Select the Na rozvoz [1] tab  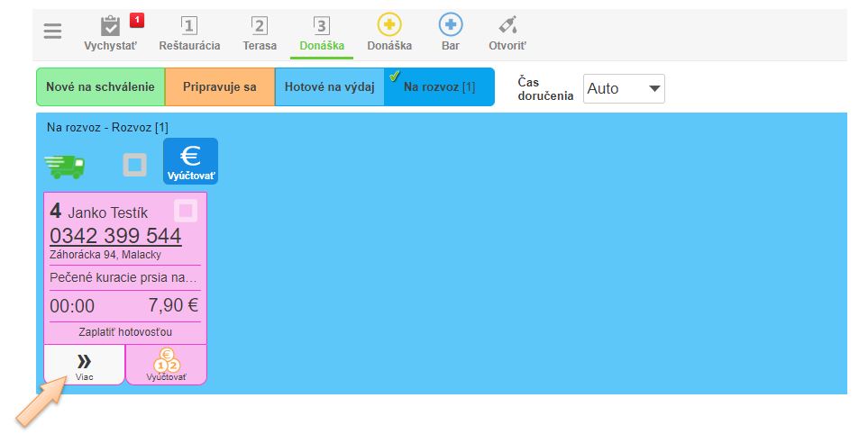pyautogui.click(x=439, y=87)
